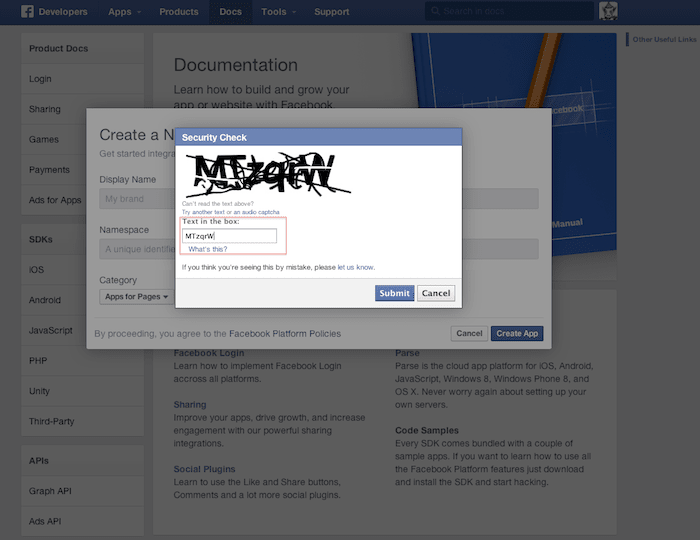Open the Products menu item
700x540 pixels.
click(x=178, y=12)
